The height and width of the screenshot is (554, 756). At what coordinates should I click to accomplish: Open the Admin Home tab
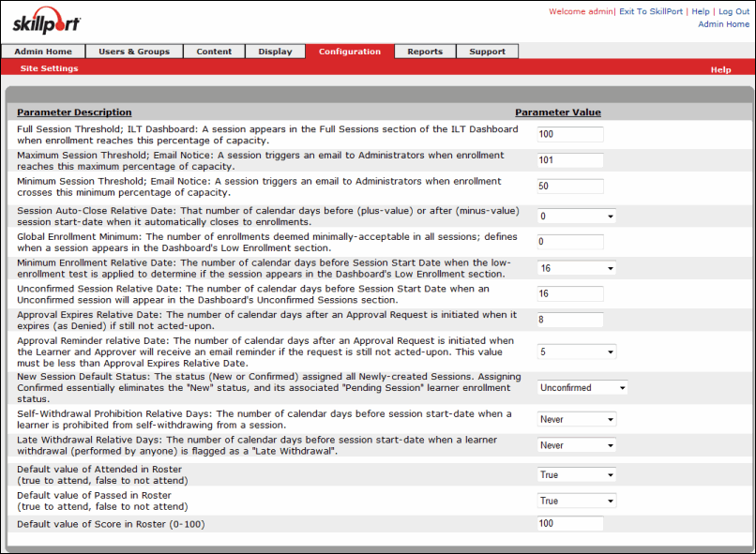(x=43, y=52)
